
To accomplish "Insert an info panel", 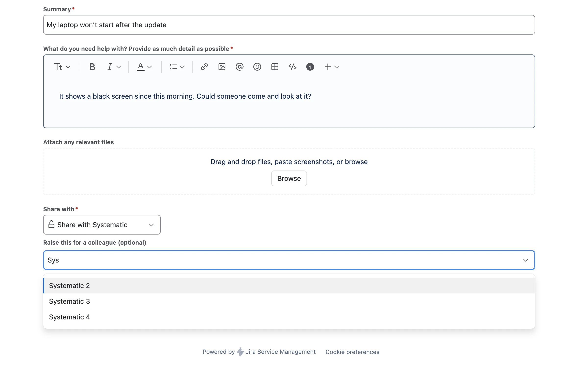I will coord(310,67).
